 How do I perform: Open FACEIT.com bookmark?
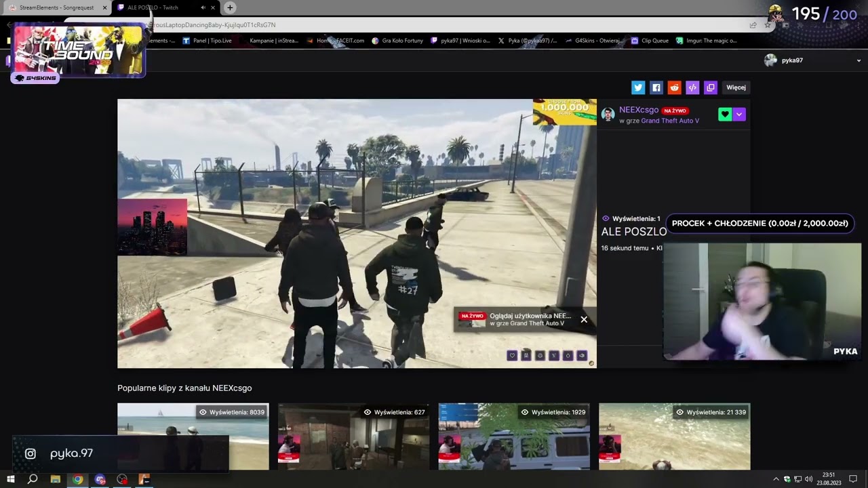[x=336, y=41]
